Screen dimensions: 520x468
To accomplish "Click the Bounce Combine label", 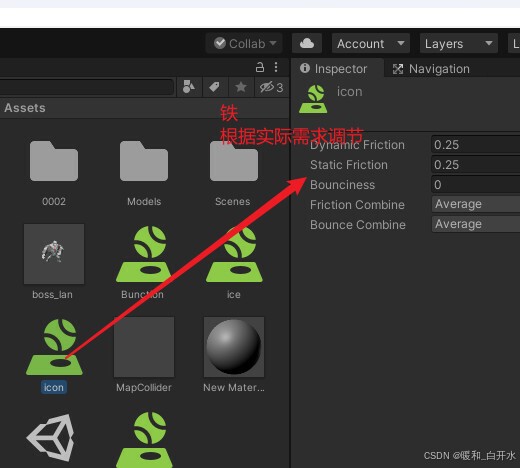I will tap(358, 225).
